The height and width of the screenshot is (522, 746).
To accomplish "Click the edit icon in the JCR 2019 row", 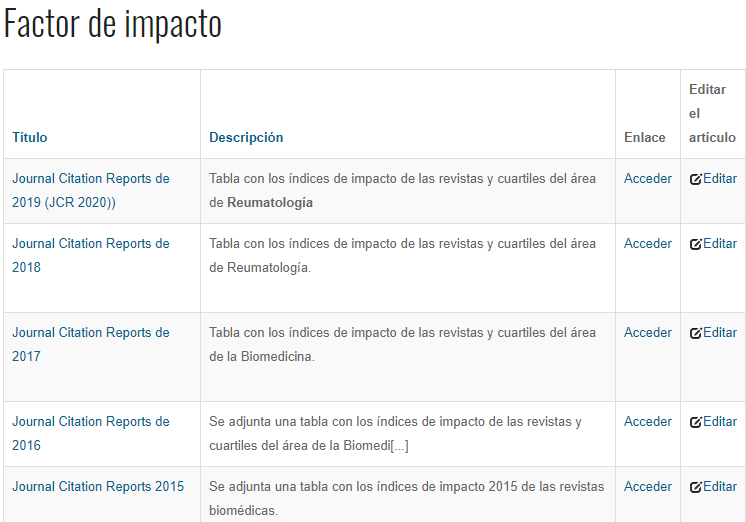I will pos(696,179).
